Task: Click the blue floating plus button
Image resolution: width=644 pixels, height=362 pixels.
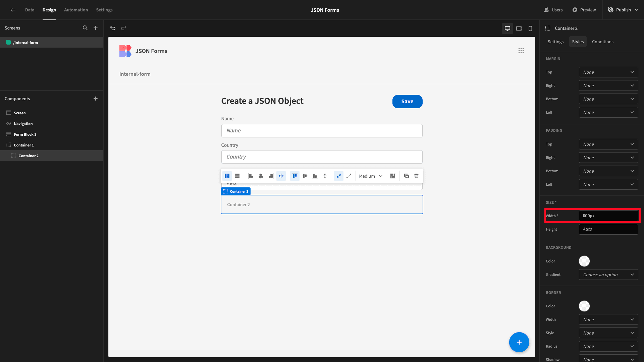Action: (x=519, y=342)
